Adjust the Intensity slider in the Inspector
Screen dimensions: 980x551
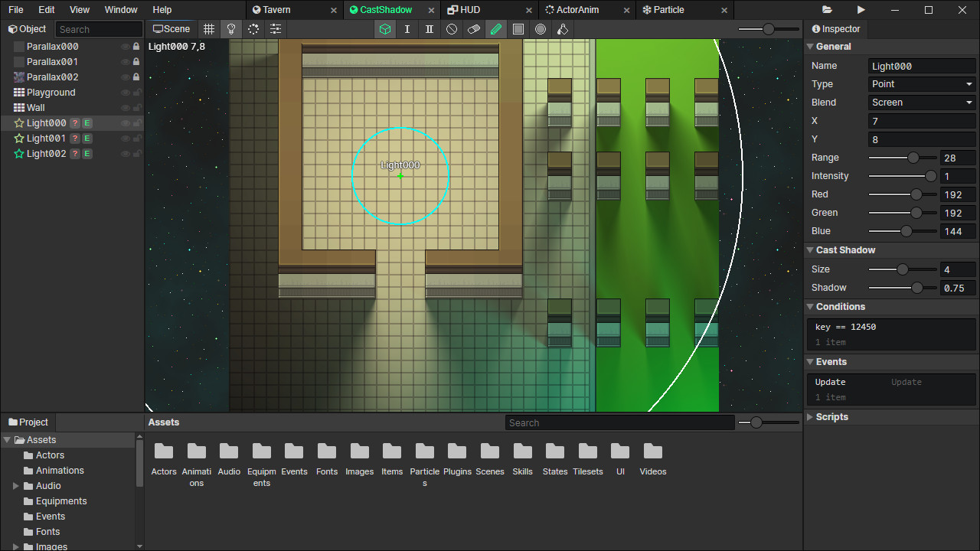(x=929, y=176)
